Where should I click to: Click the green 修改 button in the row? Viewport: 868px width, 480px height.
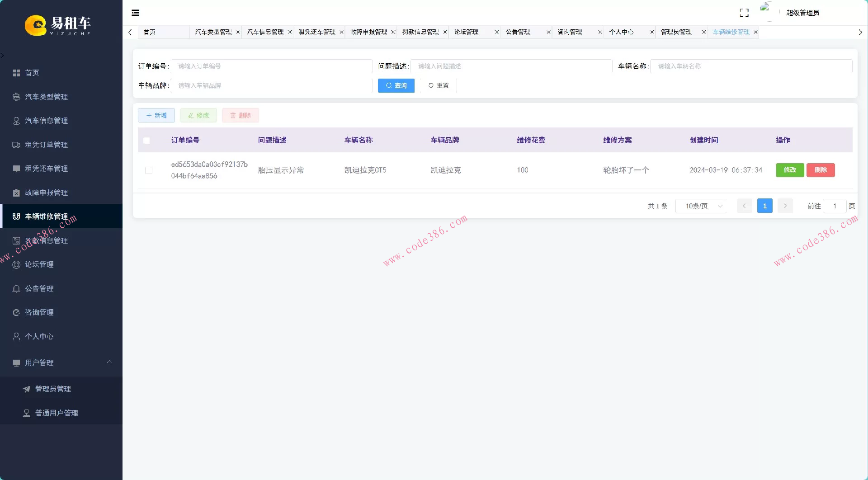[789, 170]
